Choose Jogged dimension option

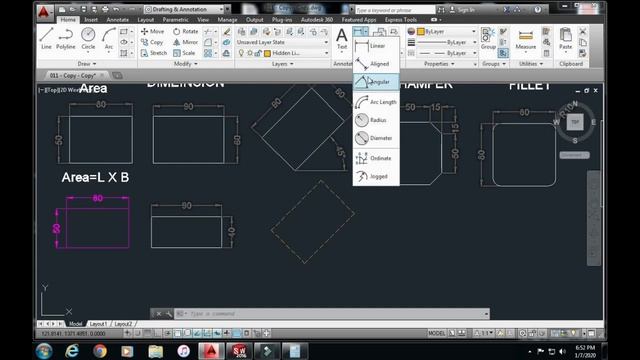376,176
